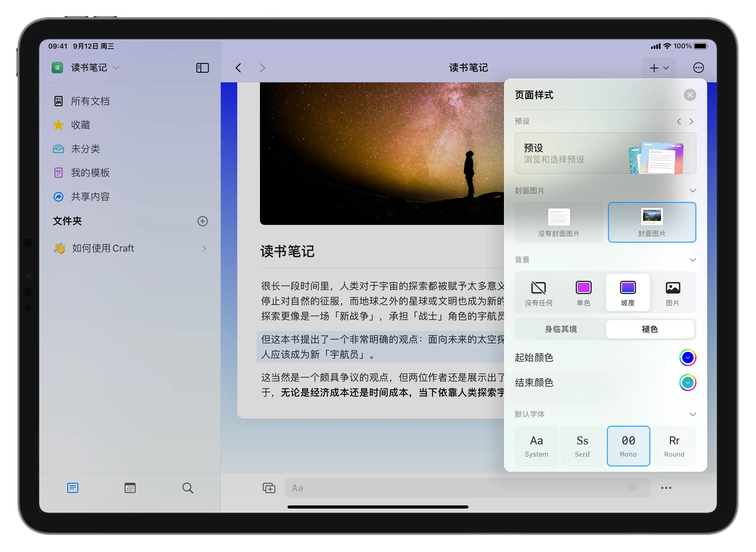Choose the Serif font
The height and width of the screenshot is (552, 756).
(x=582, y=446)
